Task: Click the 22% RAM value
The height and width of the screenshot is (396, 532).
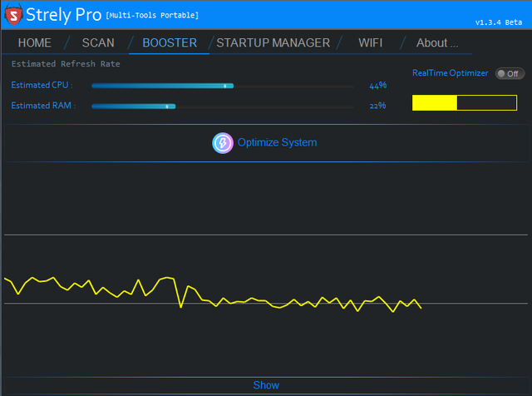Action: 377,106
